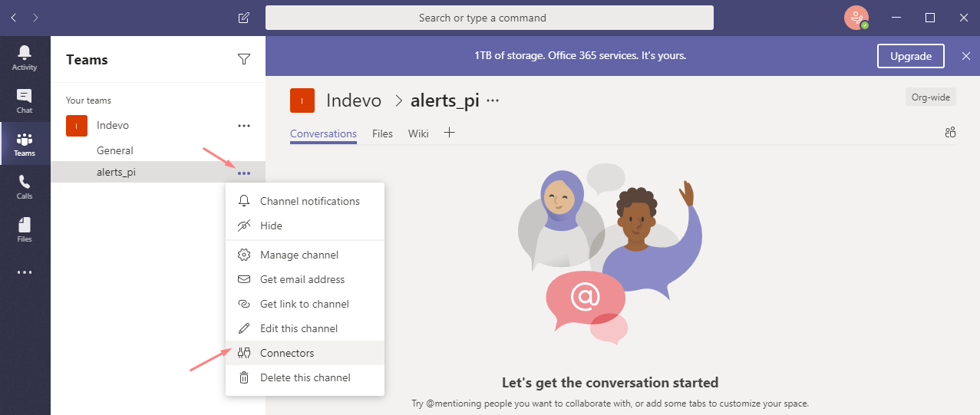Image resolution: width=980 pixels, height=415 pixels.
Task: Open ellipsis menu next to alerts_pi header
Action: (x=493, y=100)
